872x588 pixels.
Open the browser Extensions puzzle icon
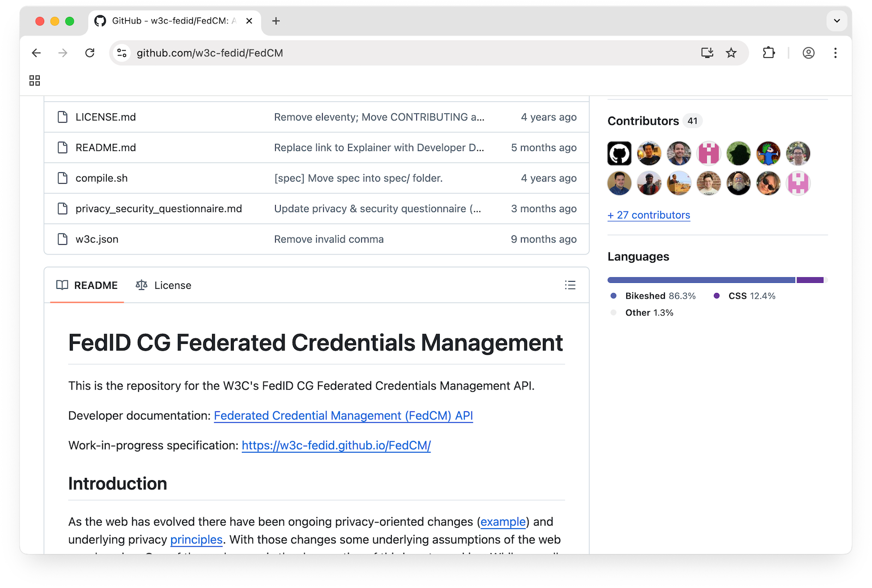[x=768, y=53]
